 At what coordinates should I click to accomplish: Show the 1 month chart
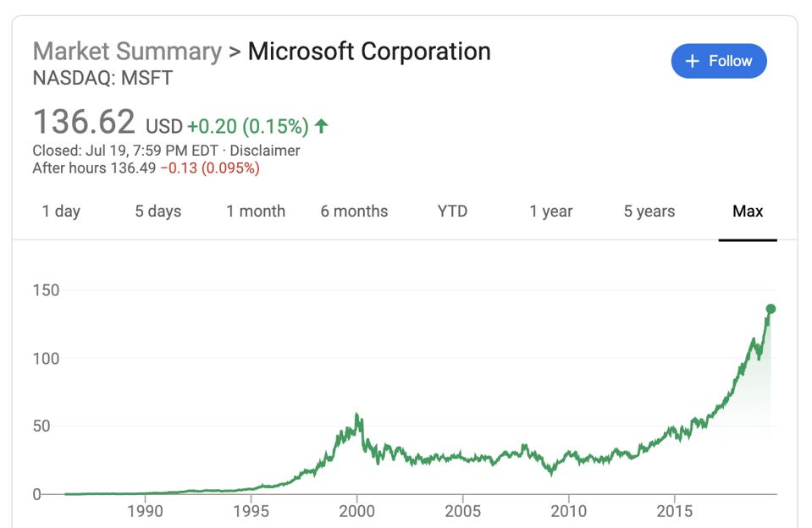coord(256,212)
